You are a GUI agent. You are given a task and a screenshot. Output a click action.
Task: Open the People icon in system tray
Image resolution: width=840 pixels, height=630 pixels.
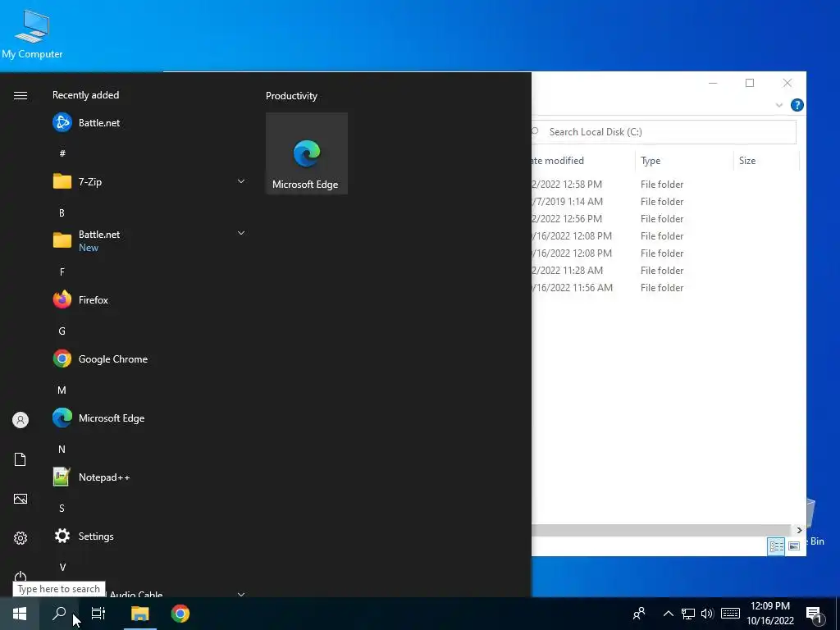coord(638,614)
